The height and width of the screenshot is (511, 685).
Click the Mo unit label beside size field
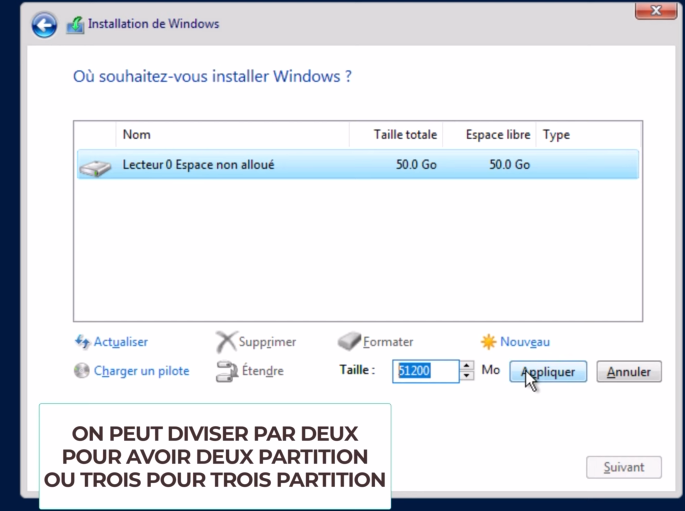pyautogui.click(x=491, y=370)
